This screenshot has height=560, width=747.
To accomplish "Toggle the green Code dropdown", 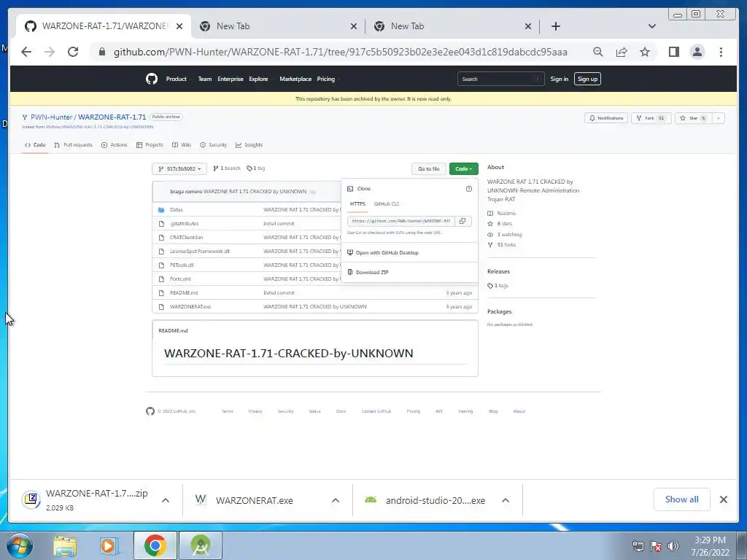I will pos(463,168).
